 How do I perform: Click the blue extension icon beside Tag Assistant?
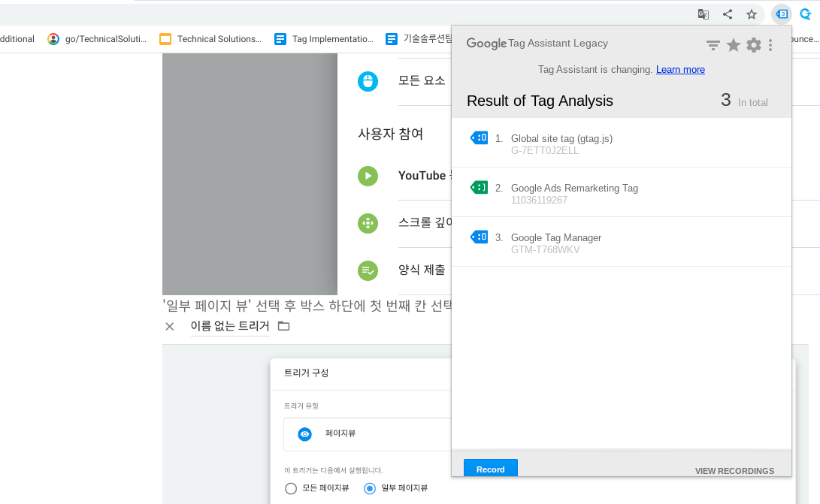point(806,14)
